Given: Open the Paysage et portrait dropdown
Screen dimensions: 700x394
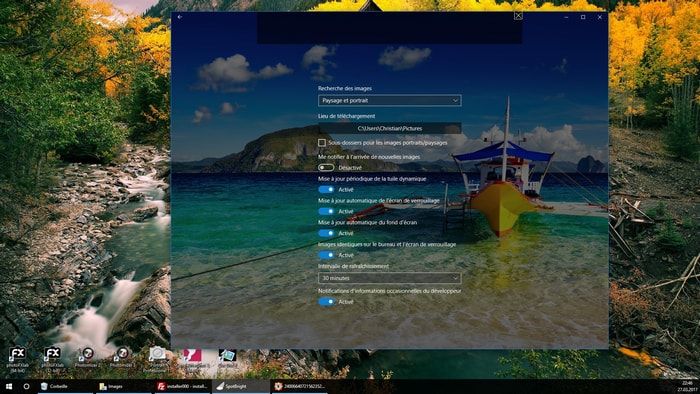Looking at the screenshot, I should pyautogui.click(x=390, y=100).
